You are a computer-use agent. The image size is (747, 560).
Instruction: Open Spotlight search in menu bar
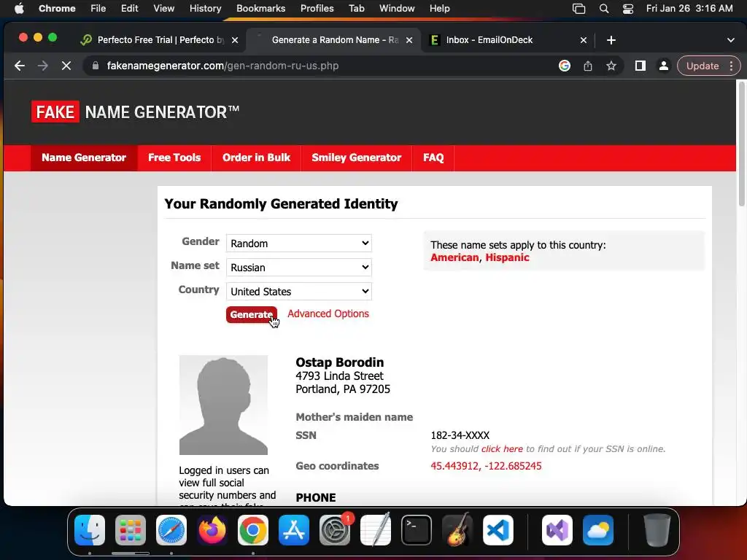click(604, 9)
